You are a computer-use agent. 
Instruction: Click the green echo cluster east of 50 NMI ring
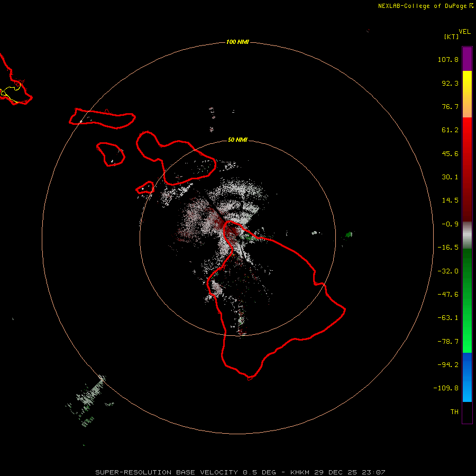point(349,234)
